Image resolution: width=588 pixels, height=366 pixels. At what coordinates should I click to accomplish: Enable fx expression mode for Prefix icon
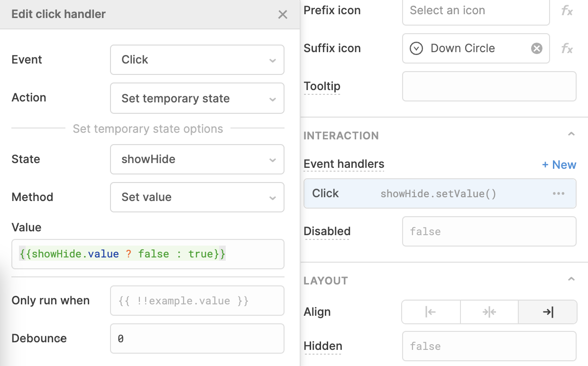pos(567,10)
